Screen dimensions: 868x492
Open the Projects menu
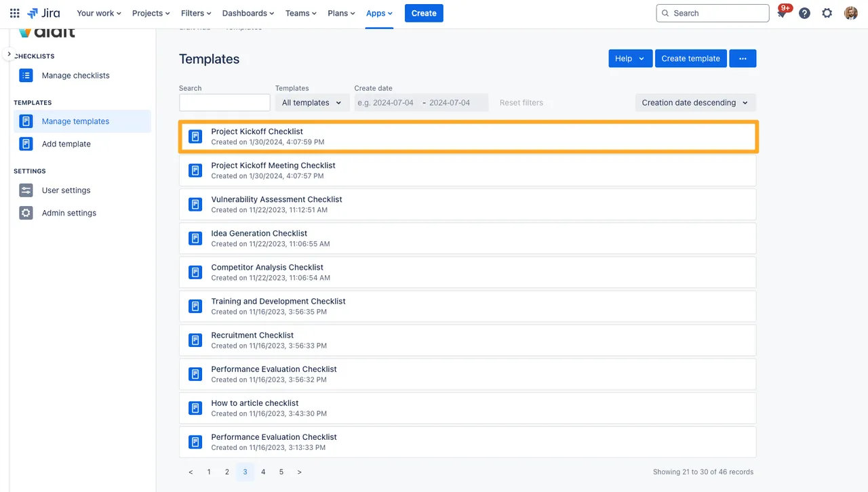(x=152, y=13)
